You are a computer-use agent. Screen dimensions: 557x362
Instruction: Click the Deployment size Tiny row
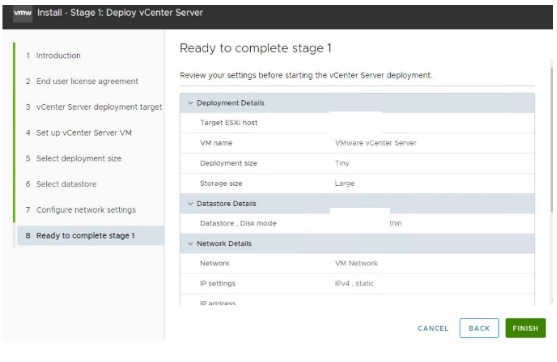point(357,163)
